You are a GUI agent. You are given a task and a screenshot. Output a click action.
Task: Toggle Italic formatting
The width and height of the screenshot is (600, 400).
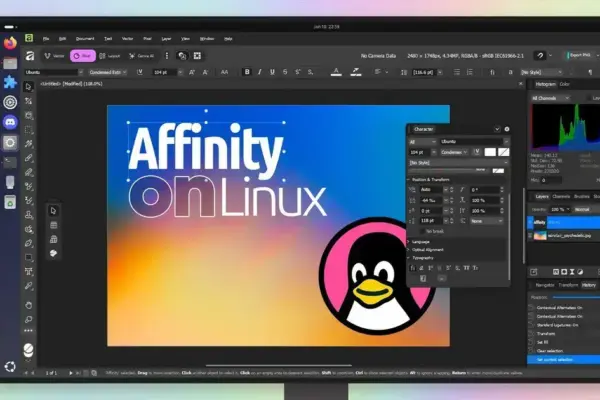click(x=259, y=72)
